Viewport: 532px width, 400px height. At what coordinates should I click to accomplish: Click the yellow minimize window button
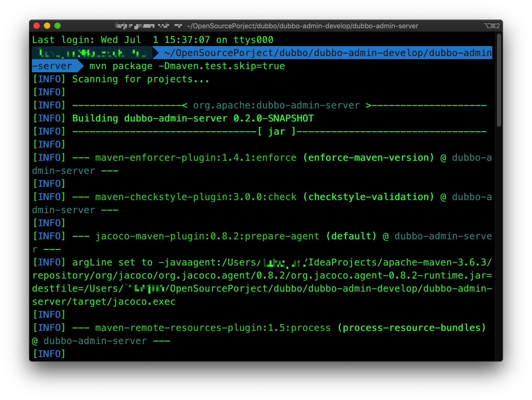pos(47,26)
